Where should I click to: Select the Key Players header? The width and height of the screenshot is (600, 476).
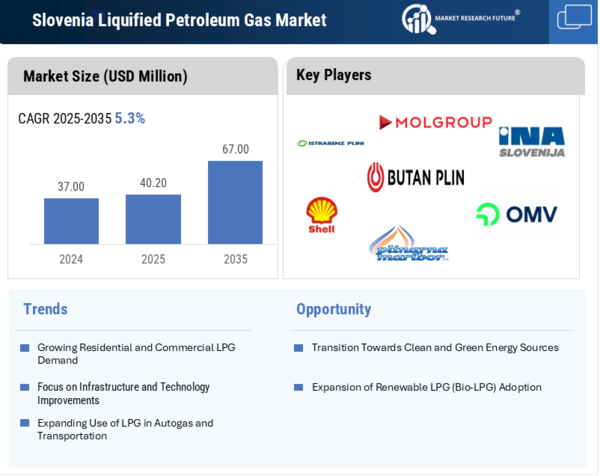click(333, 75)
